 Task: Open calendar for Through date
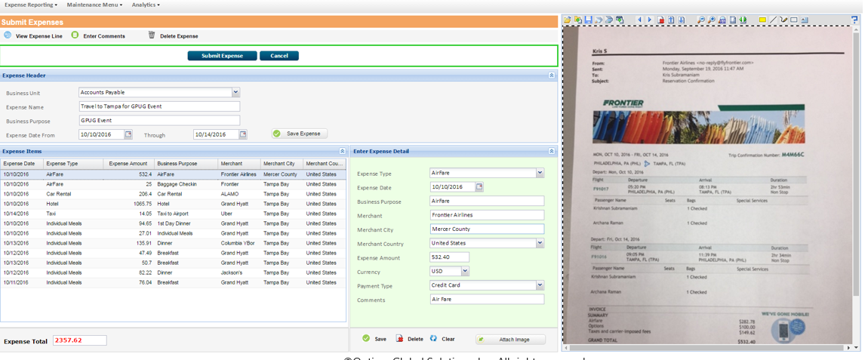click(242, 134)
